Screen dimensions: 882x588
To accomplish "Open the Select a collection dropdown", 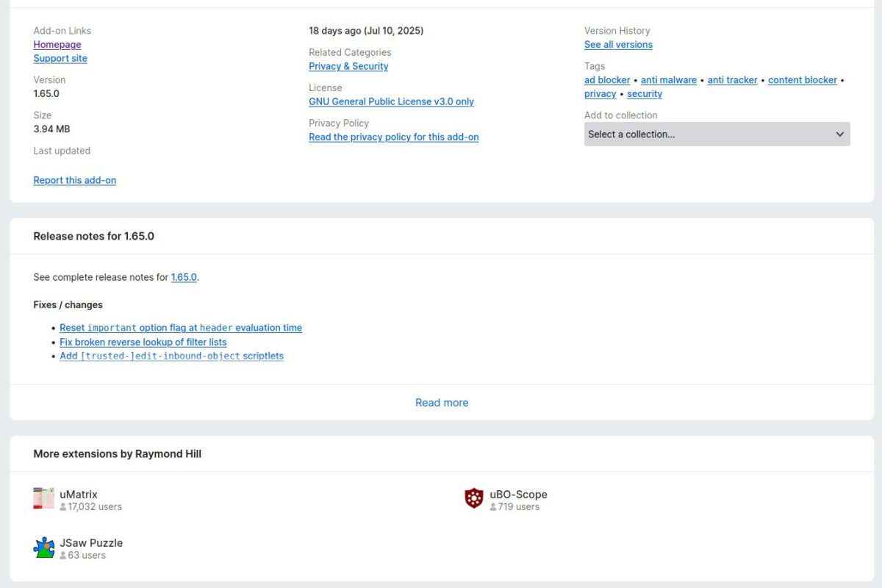I will click(717, 134).
